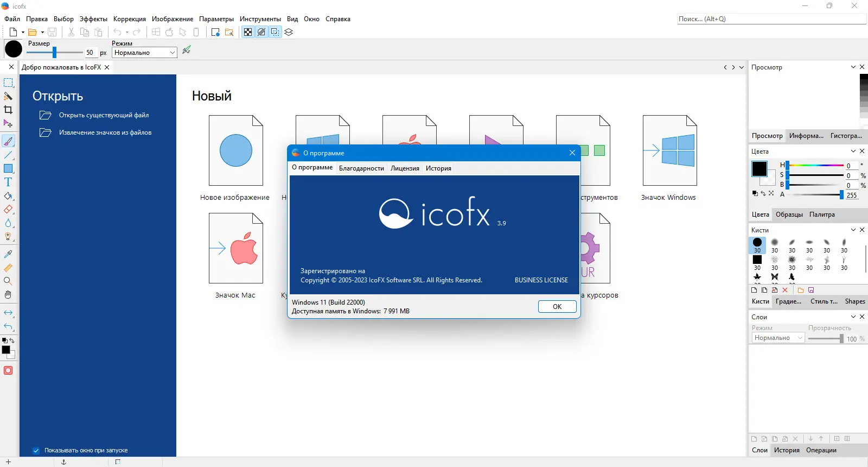This screenshot has height=467, width=868.
Task: Select the move tool in left toolbar
Action: pyautogui.click(x=8, y=124)
